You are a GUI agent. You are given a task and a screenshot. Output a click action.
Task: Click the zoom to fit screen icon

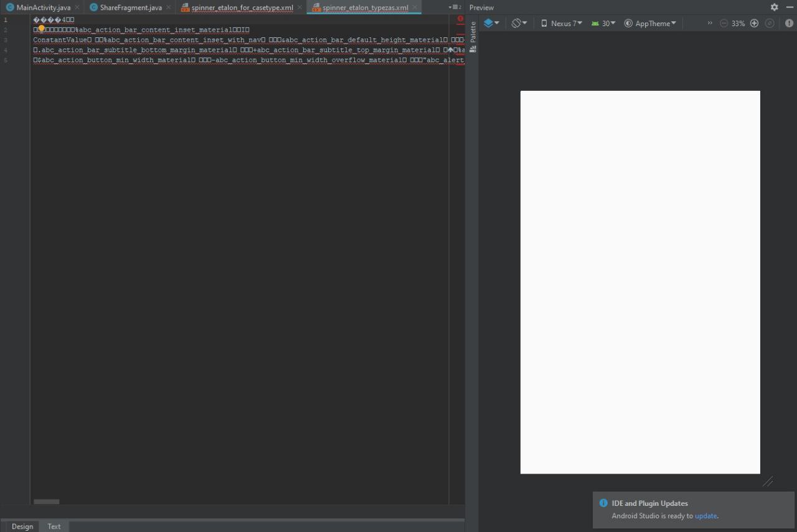[770, 23]
